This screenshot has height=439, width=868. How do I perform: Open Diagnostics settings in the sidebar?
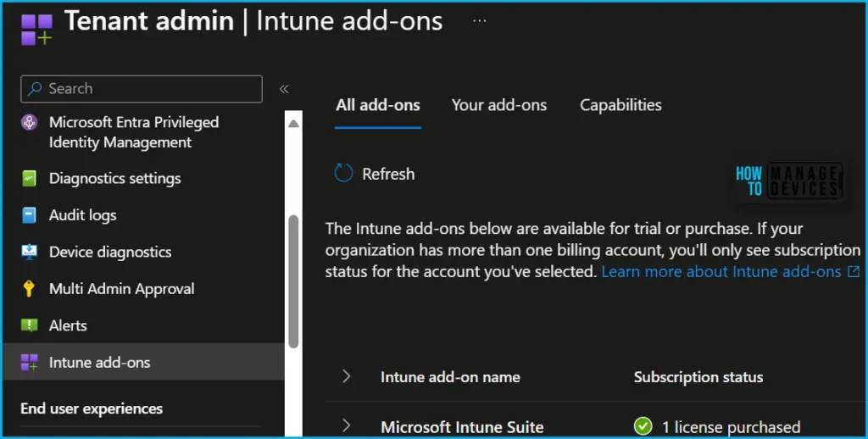coord(114,178)
